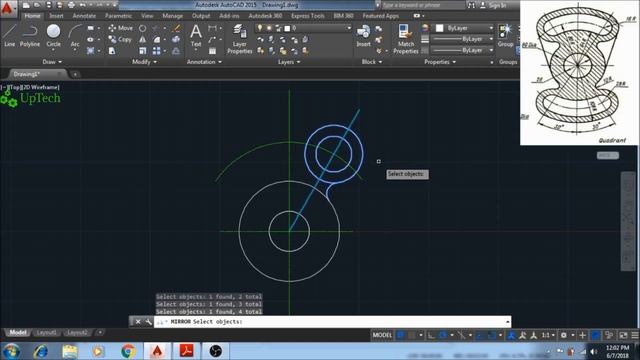The height and width of the screenshot is (360, 640).
Task: Expand the Block panel
Action: pos(372,62)
